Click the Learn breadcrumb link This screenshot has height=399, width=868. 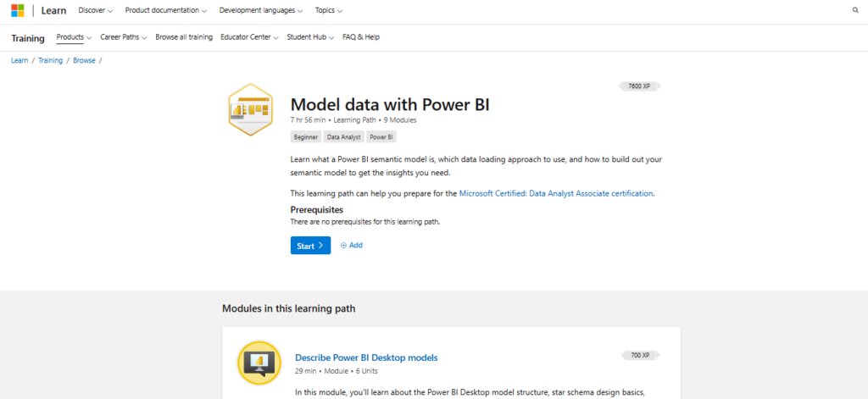point(19,61)
